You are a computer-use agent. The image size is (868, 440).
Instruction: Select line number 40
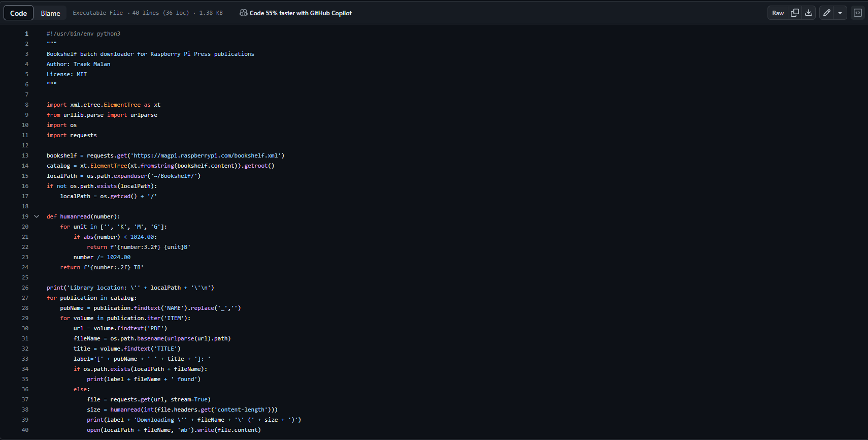[25, 430]
